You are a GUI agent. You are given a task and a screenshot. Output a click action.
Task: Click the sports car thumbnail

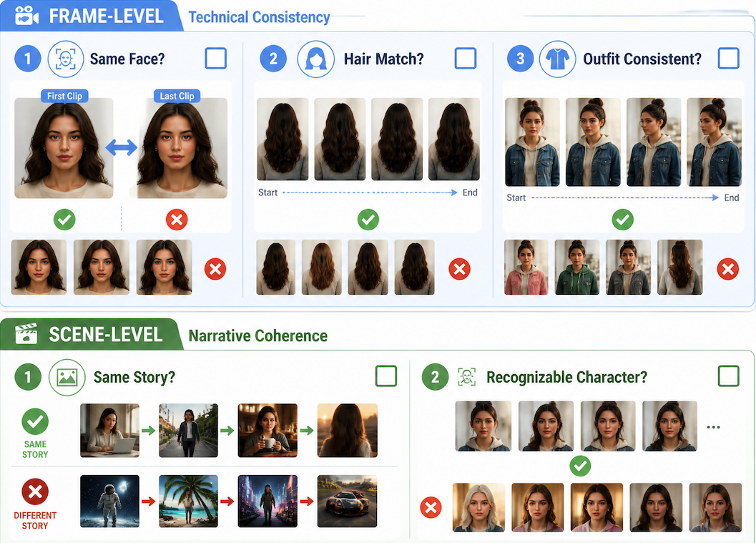click(347, 501)
